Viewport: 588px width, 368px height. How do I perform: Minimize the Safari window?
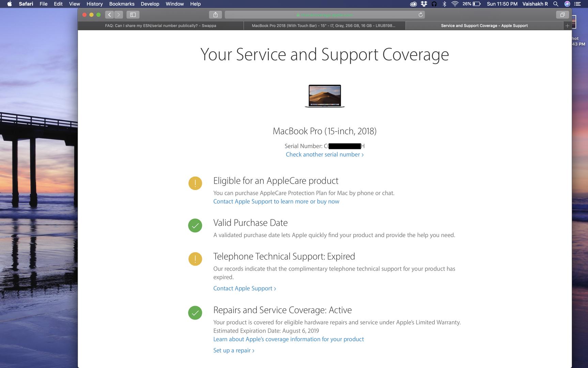(91, 15)
